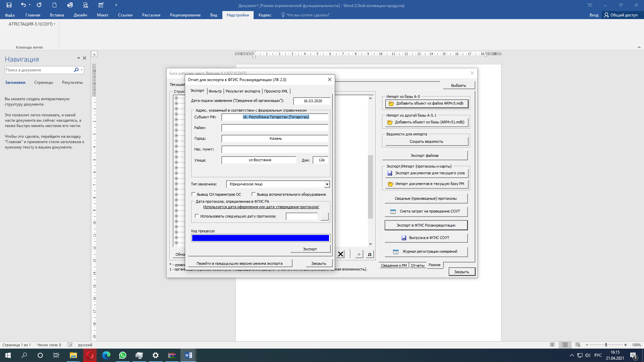Click the black X delete button in base window
The height and width of the screenshot is (362, 644).
[340, 254]
